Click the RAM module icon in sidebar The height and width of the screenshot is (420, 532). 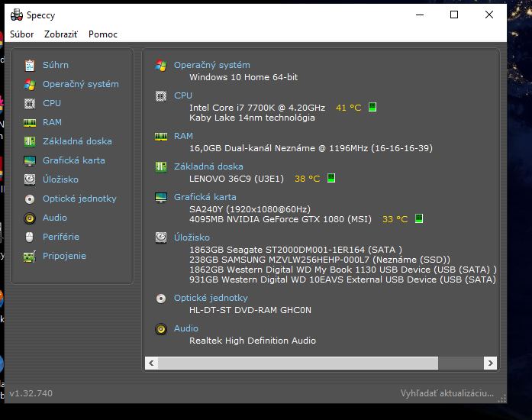[30, 123]
